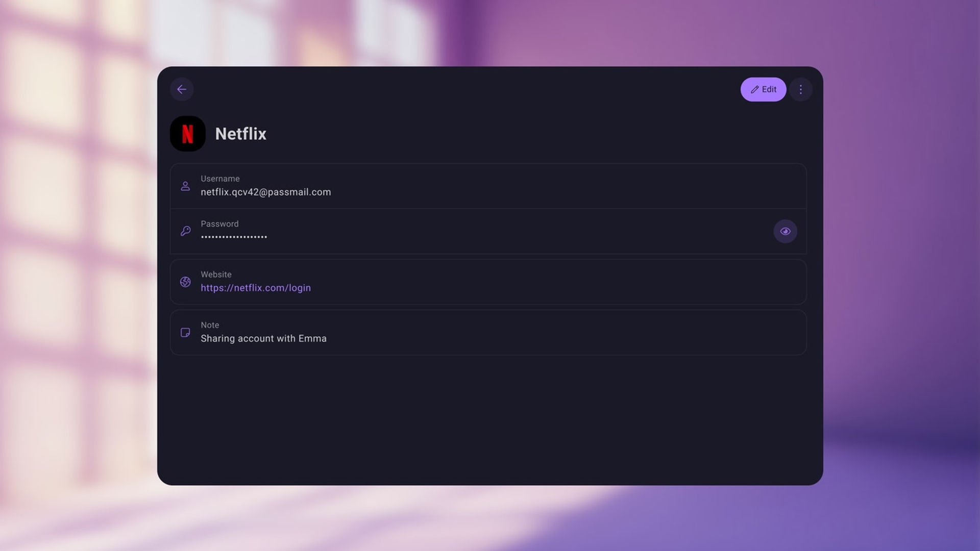The image size is (980, 551).
Task: Click the Password field label
Action: (x=219, y=224)
